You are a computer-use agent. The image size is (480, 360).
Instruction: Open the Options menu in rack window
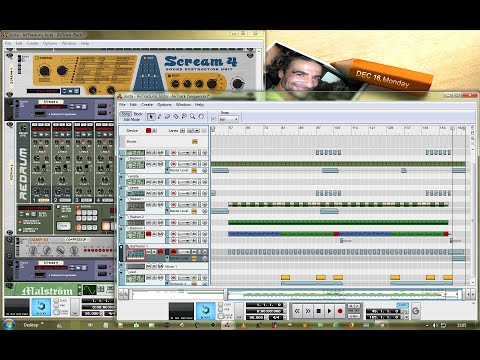coord(50,43)
